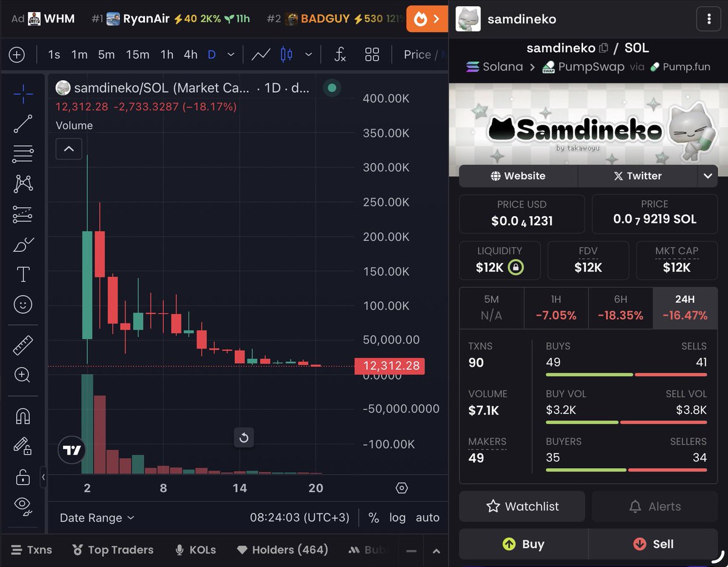Viewport: 728px width, 567px height.
Task: Open the BADGUY trending token
Action: pos(335,19)
